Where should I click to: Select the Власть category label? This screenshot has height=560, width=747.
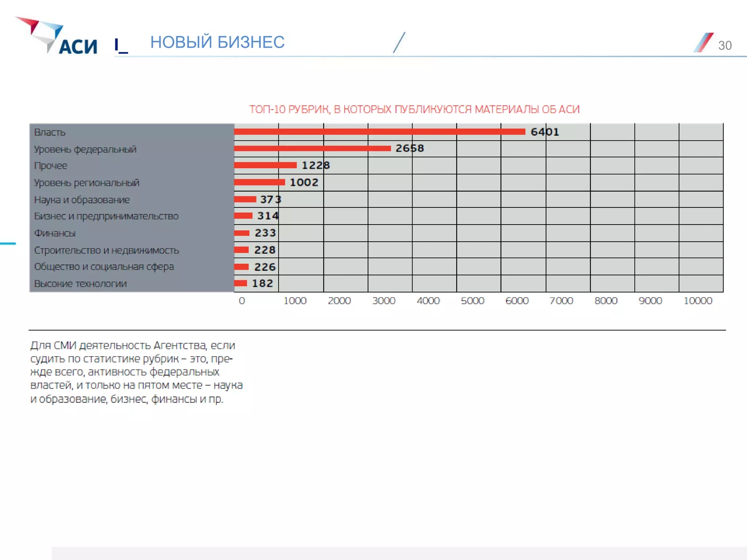pyautogui.click(x=50, y=132)
